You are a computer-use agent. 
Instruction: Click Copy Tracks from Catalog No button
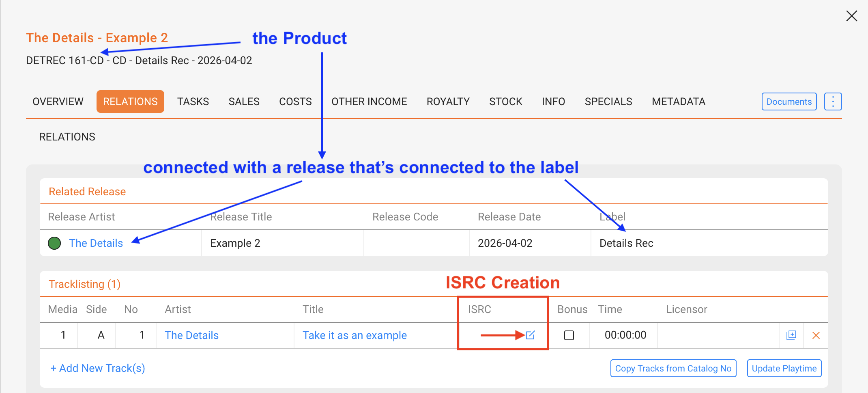[x=673, y=368]
